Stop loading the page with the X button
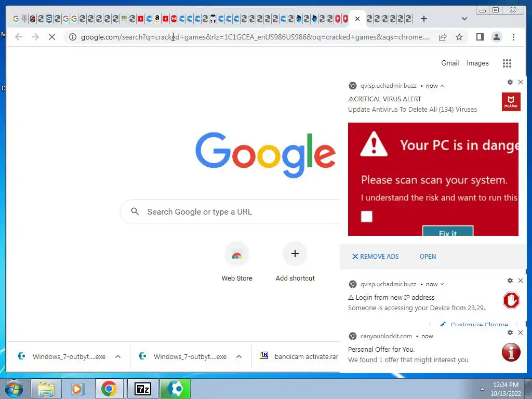Screen dimensions: 532x399 coord(51,37)
